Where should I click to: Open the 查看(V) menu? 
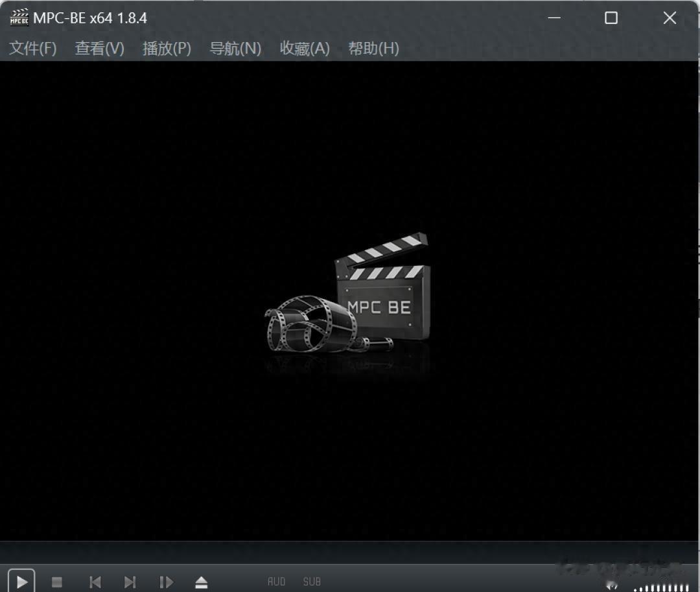(100, 48)
